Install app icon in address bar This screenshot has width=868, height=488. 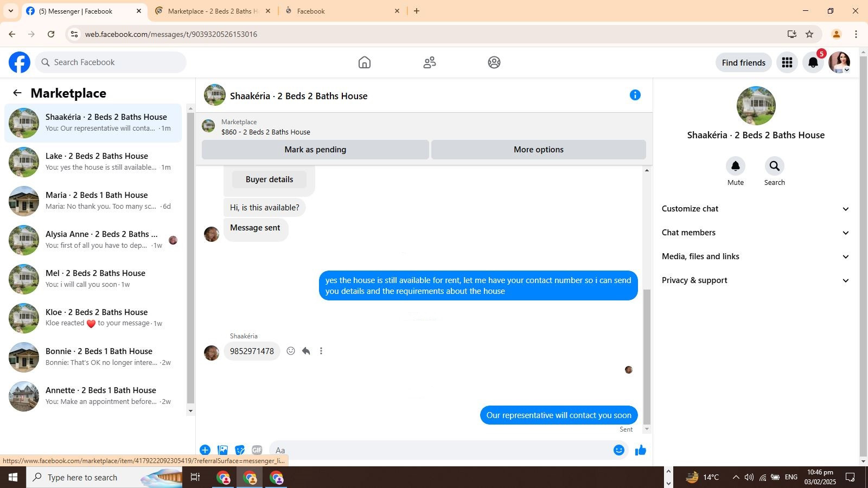point(792,34)
